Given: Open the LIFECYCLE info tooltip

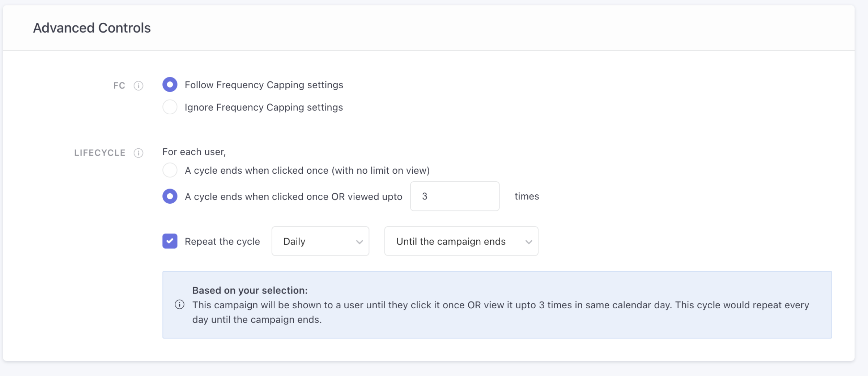Looking at the screenshot, I should pos(139,153).
